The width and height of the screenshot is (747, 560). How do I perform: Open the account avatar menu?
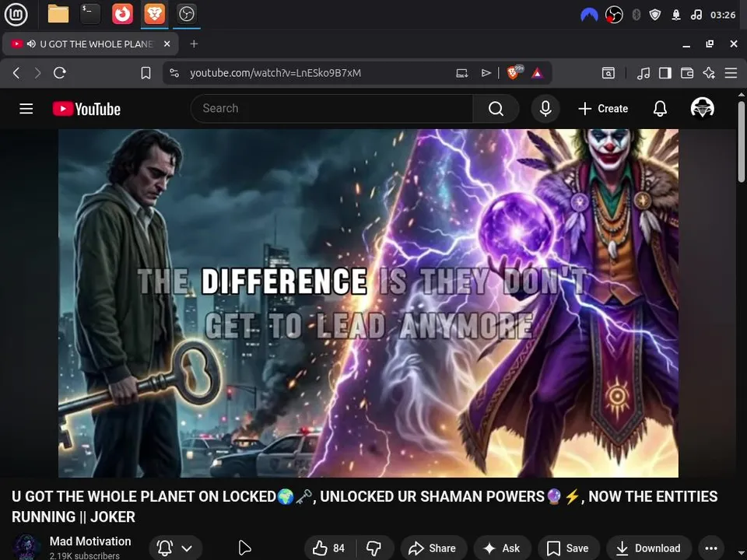click(702, 108)
